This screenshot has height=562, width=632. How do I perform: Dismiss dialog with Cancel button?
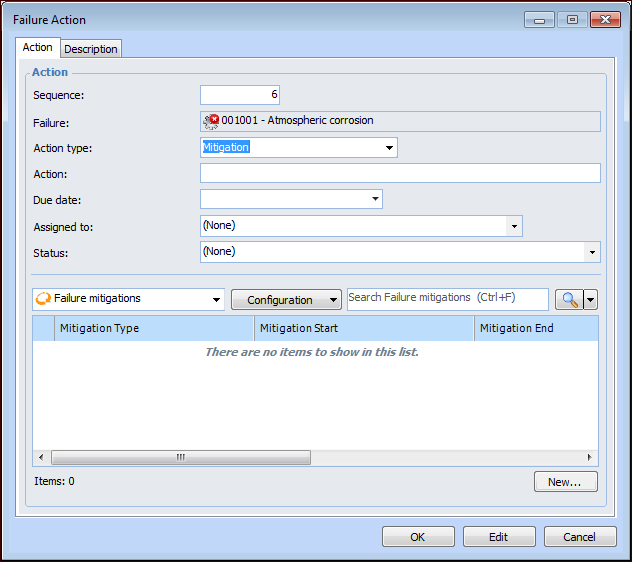[x=580, y=537]
